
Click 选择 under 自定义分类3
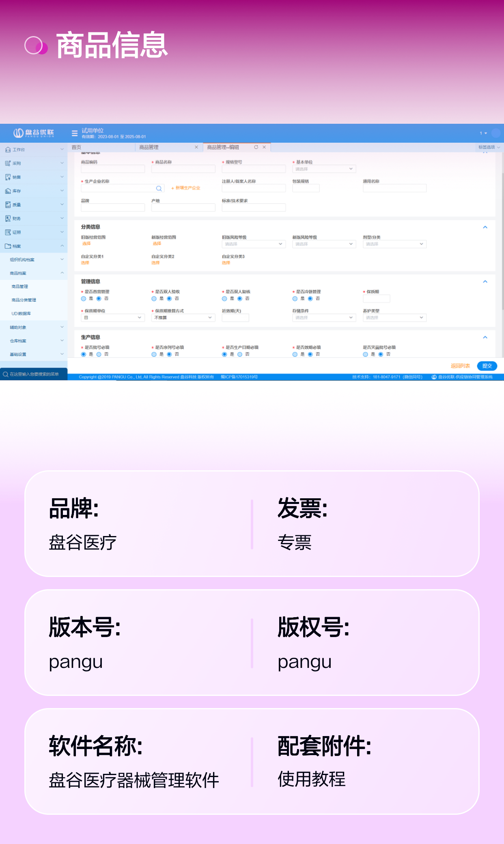point(226,263)
